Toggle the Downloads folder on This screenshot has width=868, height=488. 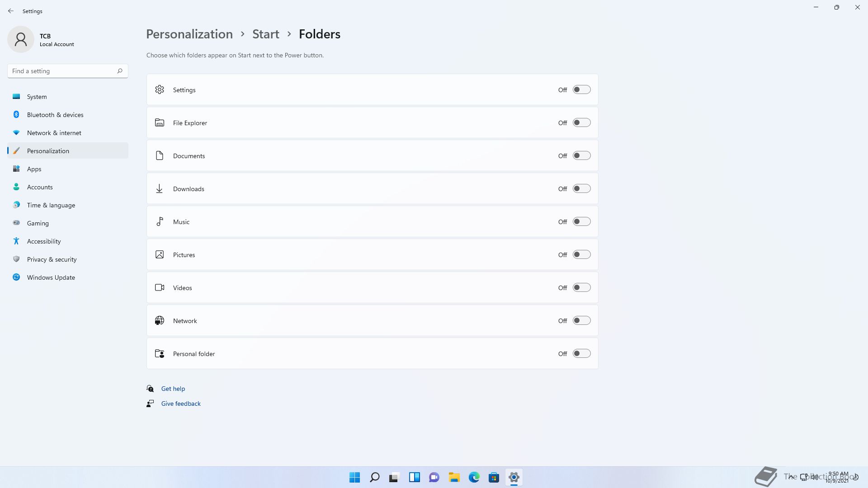581,188
